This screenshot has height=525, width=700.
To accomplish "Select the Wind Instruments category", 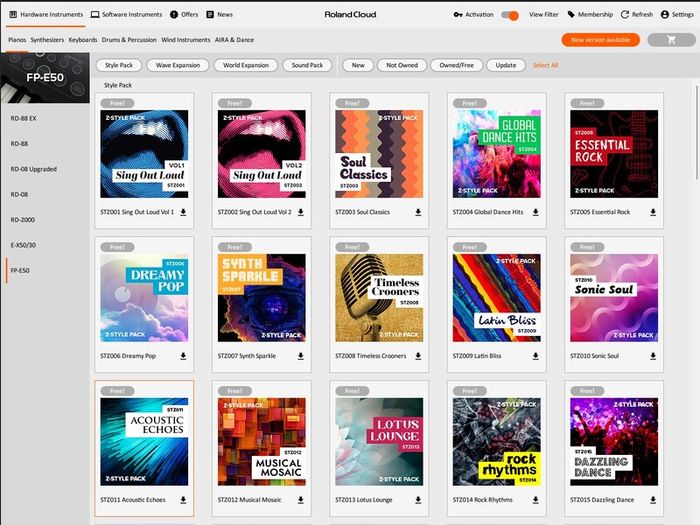I will pyautogui.click(x=185, y=40).
